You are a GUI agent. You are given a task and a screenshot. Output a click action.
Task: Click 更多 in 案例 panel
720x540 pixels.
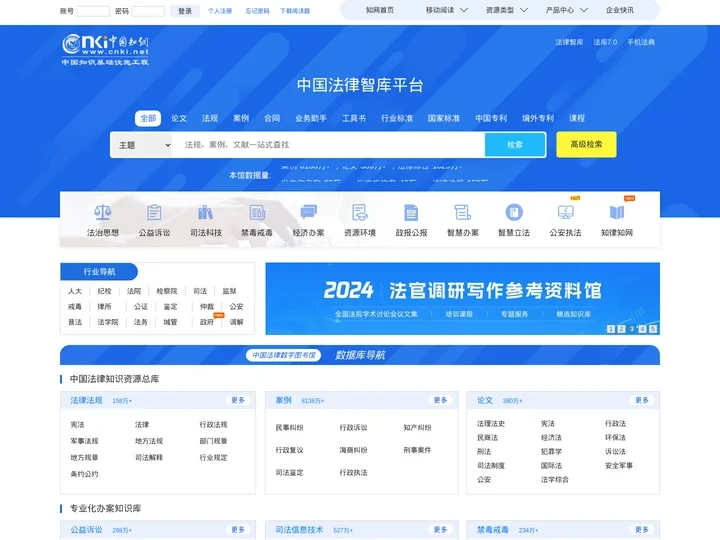coord(440,400)
